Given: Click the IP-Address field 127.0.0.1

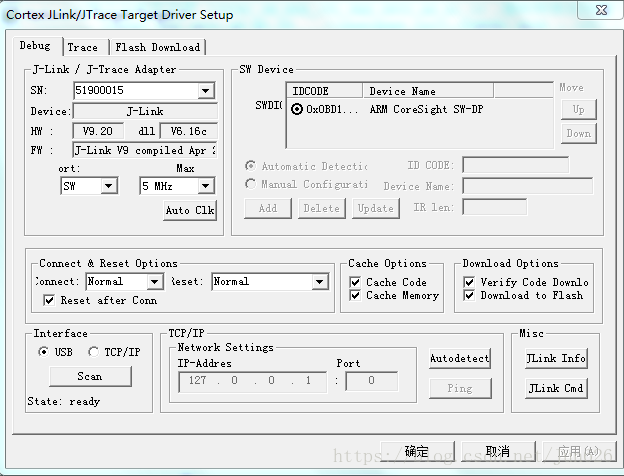Looking at the screenshot, I should 253,381.
